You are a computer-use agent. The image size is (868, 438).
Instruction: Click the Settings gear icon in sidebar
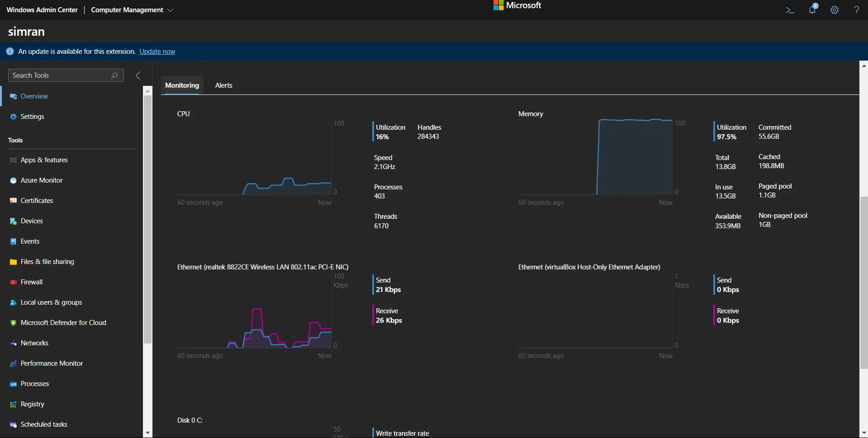tap(14, 117)
